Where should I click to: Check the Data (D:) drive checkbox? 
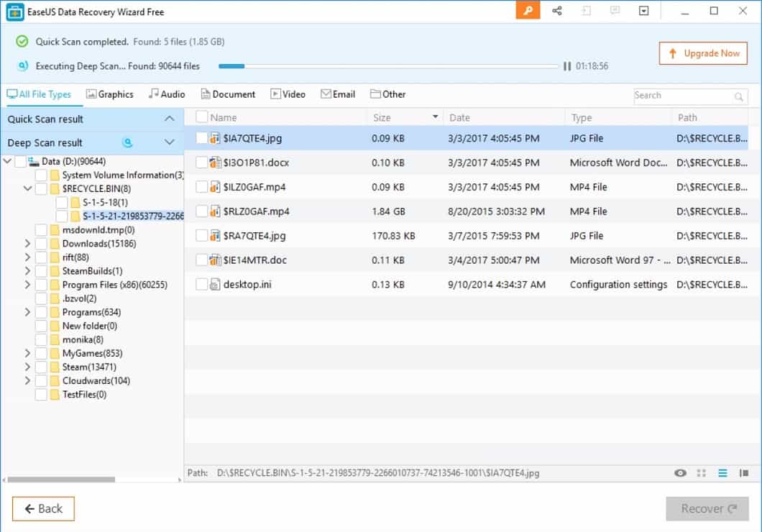click(x=20, y=161)
